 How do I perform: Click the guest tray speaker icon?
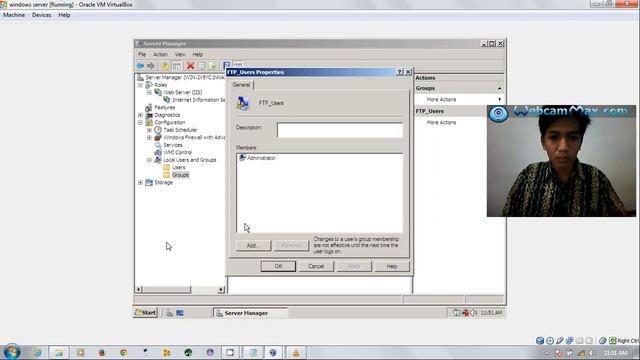[473, 313]
